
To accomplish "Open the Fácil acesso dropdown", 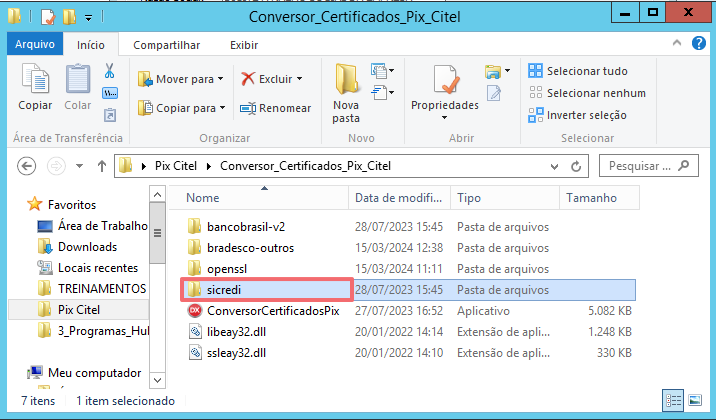I will click(x=383, y=93).
